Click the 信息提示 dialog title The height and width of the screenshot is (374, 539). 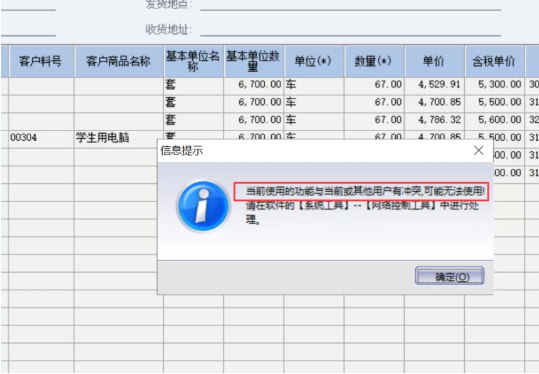182,151
